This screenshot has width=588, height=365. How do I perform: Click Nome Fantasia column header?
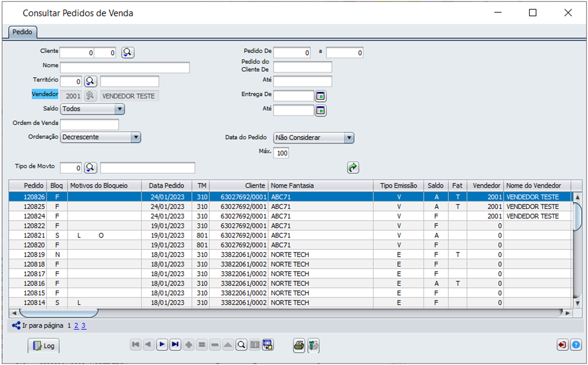point(320,185)
